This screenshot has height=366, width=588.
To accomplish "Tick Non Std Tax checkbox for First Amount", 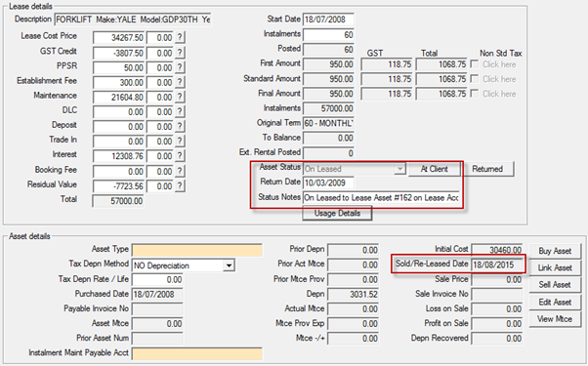I will (x=475, y=64).
